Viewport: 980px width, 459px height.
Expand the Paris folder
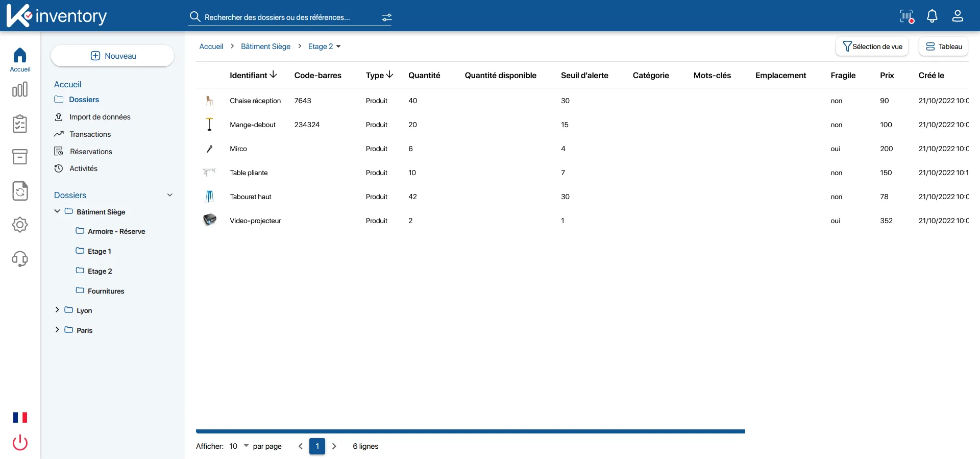[x=57, y=329]
